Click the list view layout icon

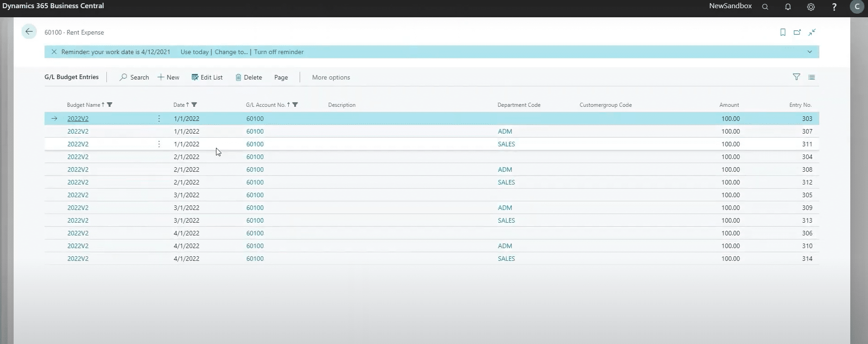[812, 77]
